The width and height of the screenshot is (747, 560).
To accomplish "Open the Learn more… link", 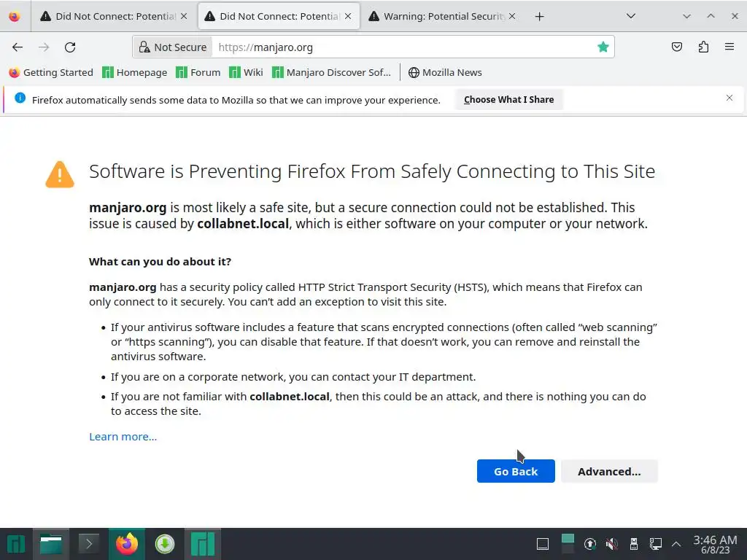I will pyautogui.click(x=123, y=436).
